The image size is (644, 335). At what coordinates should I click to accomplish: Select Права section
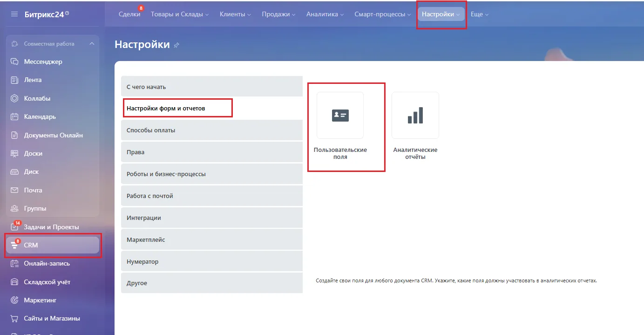212,152
